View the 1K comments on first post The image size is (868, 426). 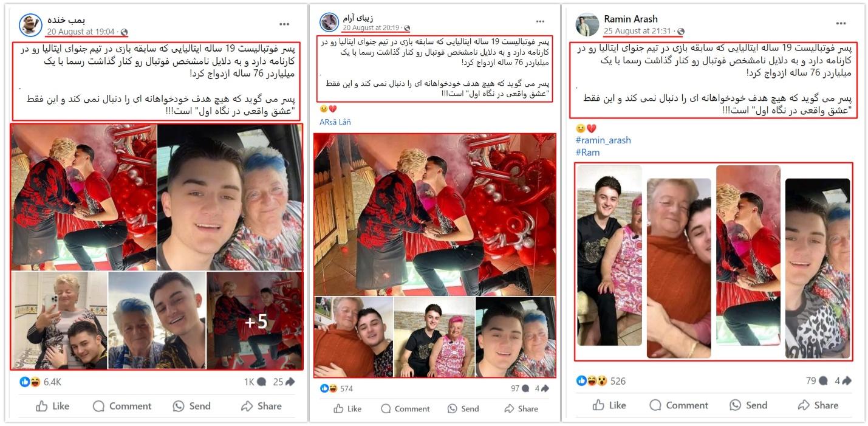click(255, 382)
